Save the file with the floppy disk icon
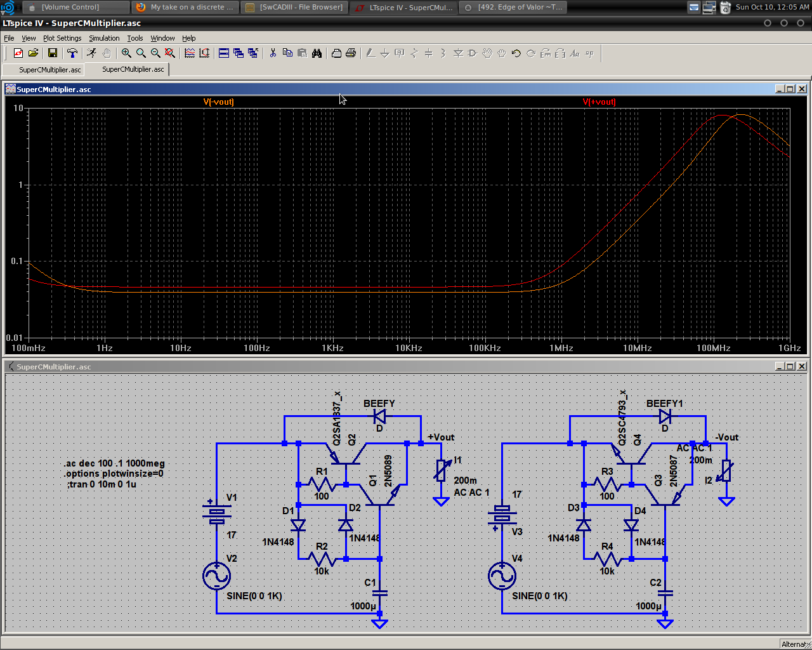812x650 pixels. pyautogui.click(x=53, y=53)
